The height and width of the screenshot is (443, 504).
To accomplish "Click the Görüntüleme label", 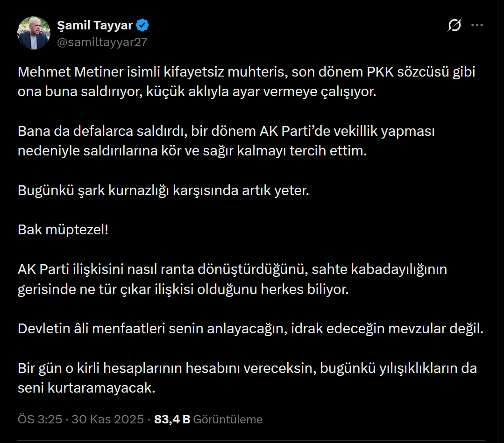I will click(227, 419).
